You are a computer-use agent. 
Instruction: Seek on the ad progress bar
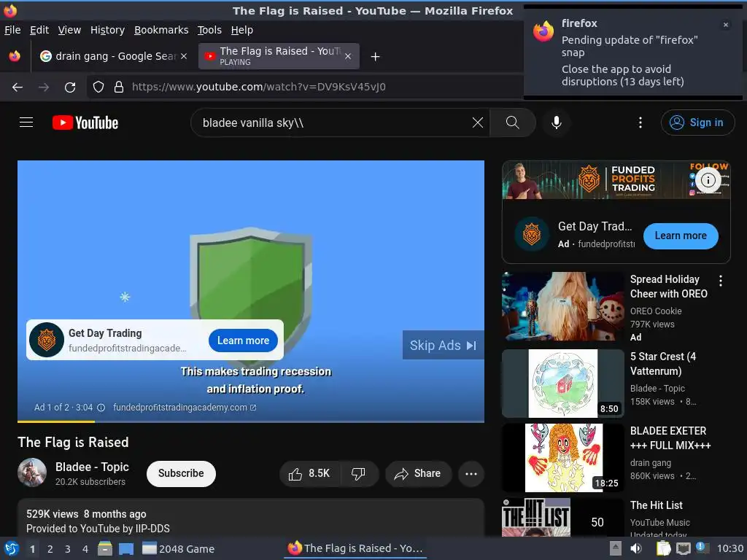click(x=251, y=421)
